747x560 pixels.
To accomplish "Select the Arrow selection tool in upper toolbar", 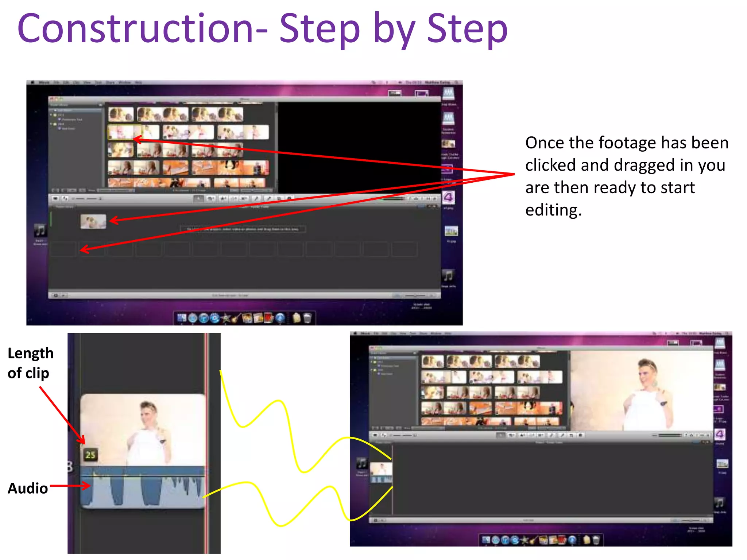I will point(198,199).
